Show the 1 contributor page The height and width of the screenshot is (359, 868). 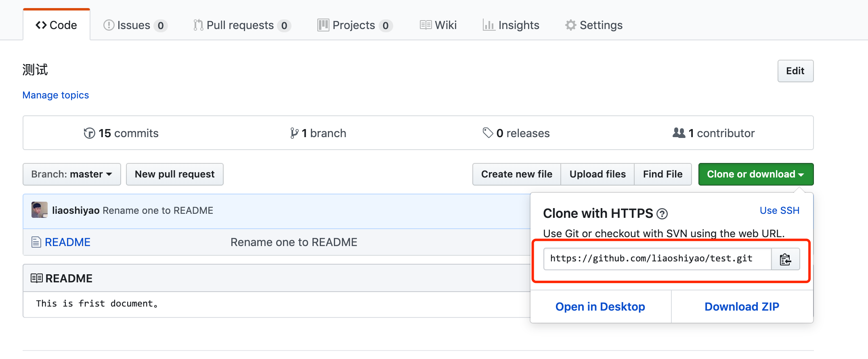[x=713, y=133]
